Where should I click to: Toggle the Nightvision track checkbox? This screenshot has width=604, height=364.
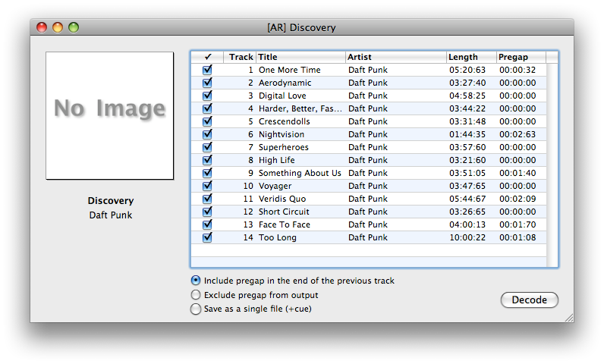coord(207,134)
